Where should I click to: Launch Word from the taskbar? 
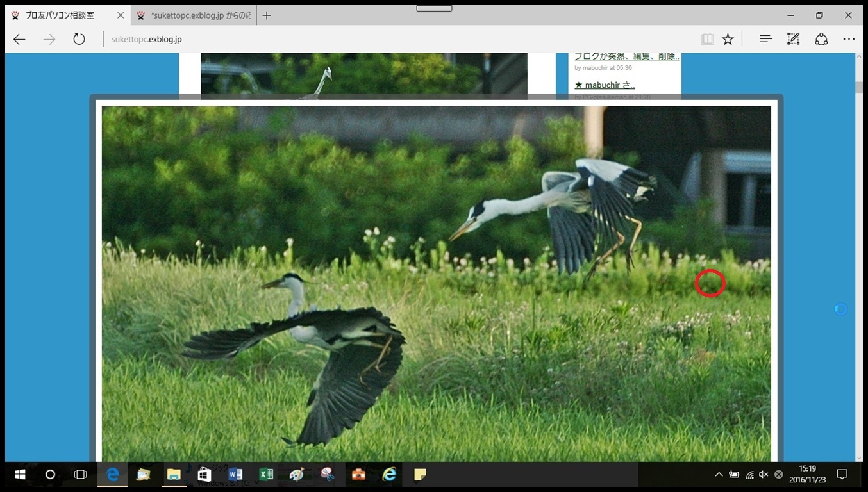click(235, 475)
